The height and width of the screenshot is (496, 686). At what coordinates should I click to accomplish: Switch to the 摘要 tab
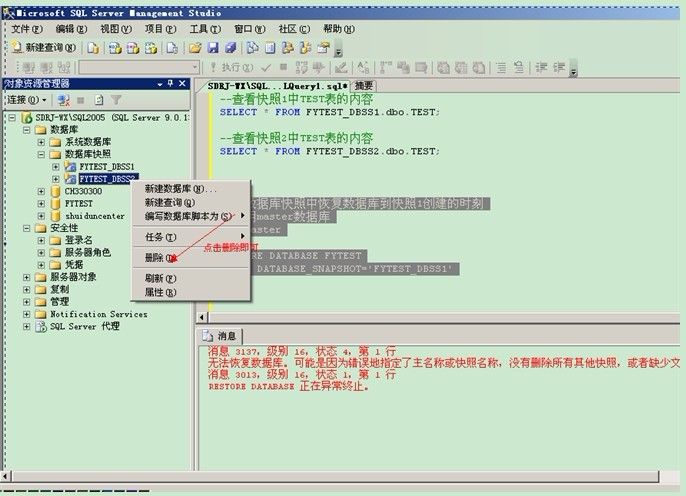click(364, 86)
